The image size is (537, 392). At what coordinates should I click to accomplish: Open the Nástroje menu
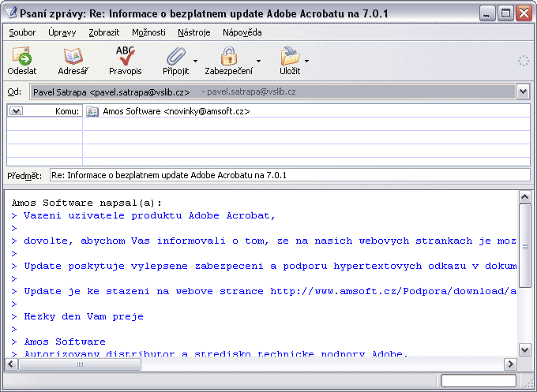(193, 32)
